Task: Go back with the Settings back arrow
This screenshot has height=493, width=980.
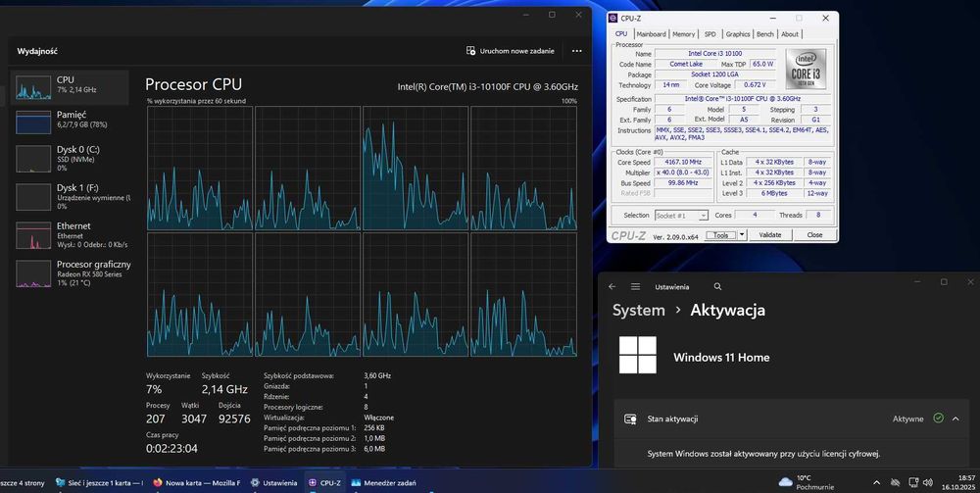Action: [612, 286]
